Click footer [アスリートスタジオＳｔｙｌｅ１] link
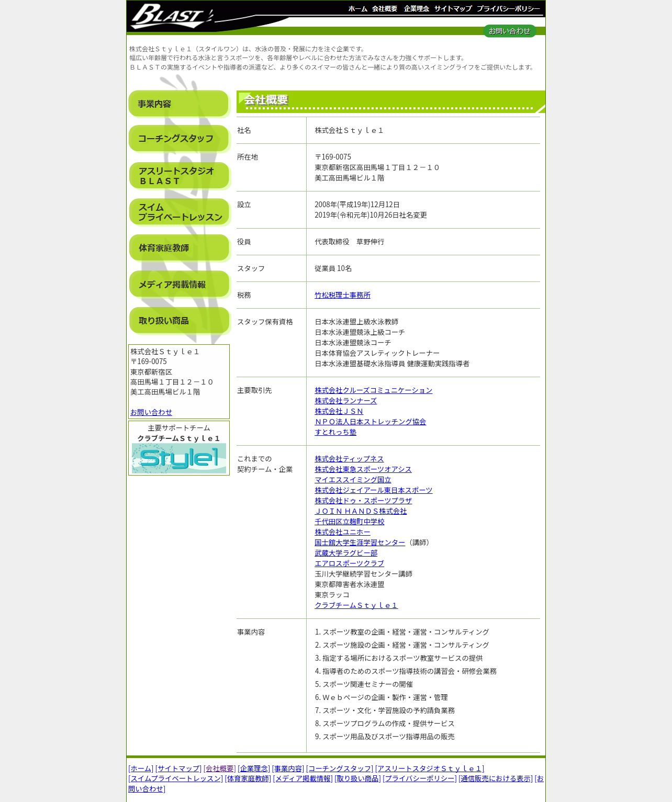 click(430, 769)
